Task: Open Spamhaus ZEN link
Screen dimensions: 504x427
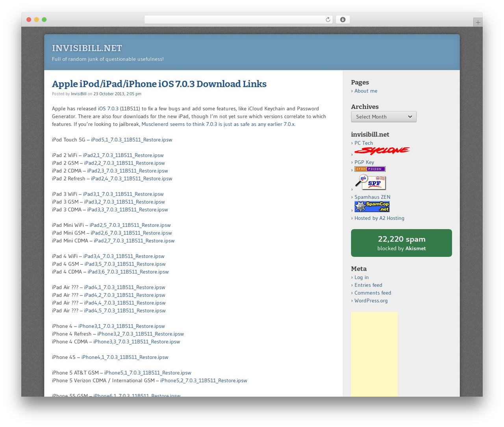Action: (372, 197)
